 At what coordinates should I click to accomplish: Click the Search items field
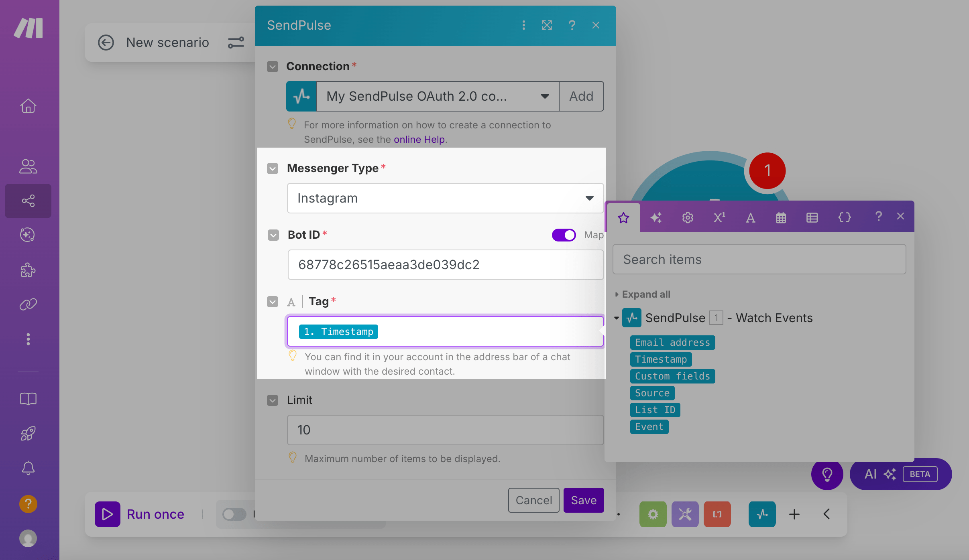(759, 260)
